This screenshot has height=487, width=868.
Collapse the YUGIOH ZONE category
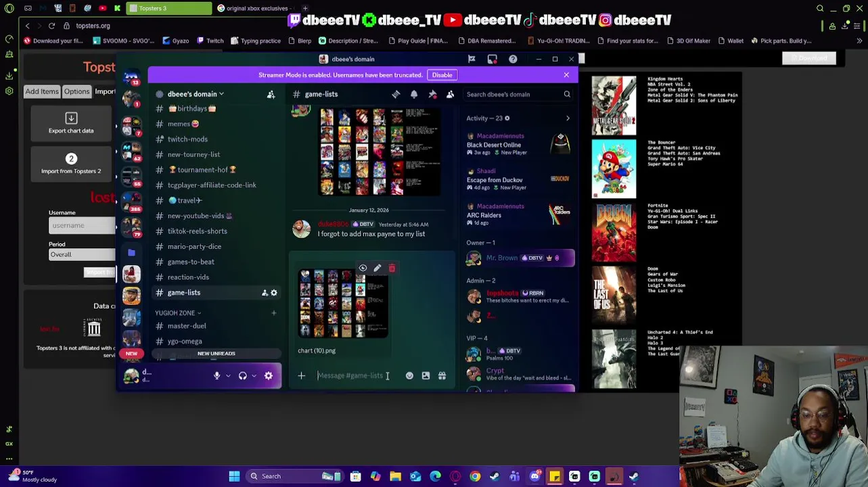[178, 313]
